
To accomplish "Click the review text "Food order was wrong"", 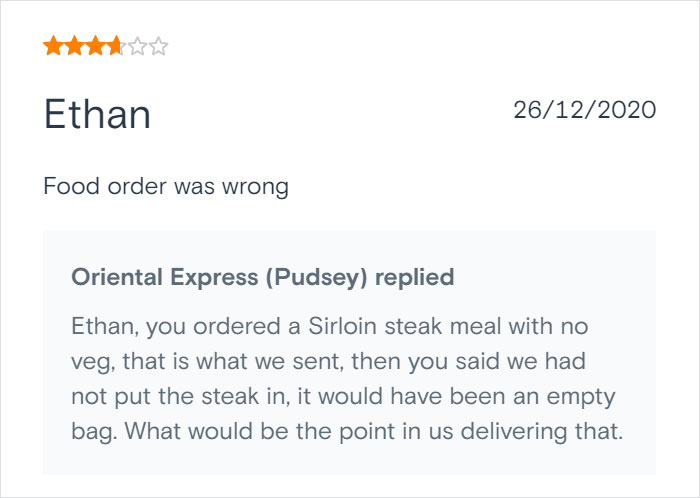I will [x=166, y=186].
